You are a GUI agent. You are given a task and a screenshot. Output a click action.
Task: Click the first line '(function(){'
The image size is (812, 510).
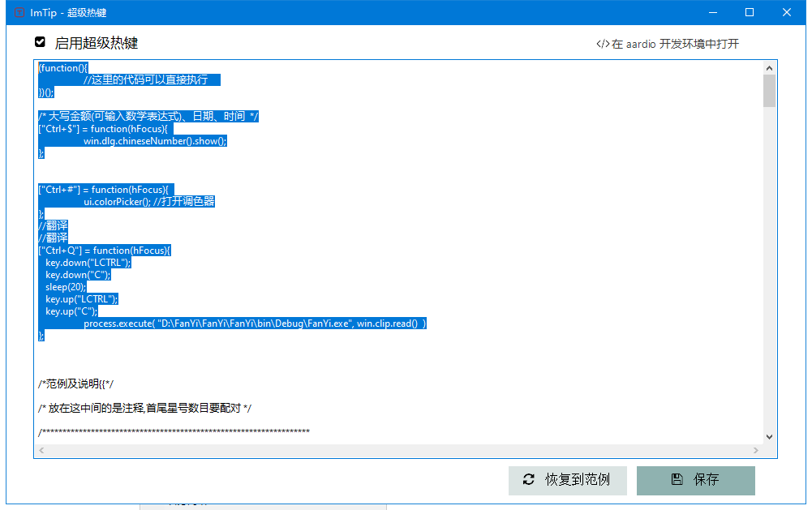pyautogui.click(x=63, y=68)
